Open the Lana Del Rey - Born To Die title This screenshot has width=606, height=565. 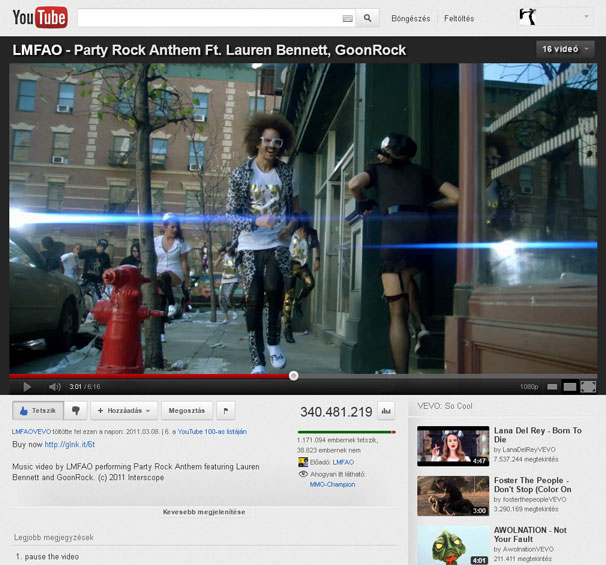(x=538, y=435)
